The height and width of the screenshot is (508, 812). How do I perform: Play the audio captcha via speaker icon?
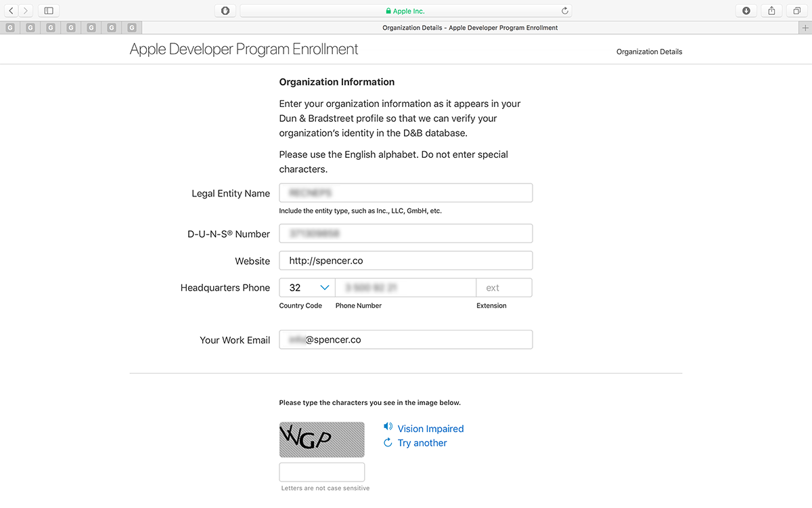tap(387, 427)
